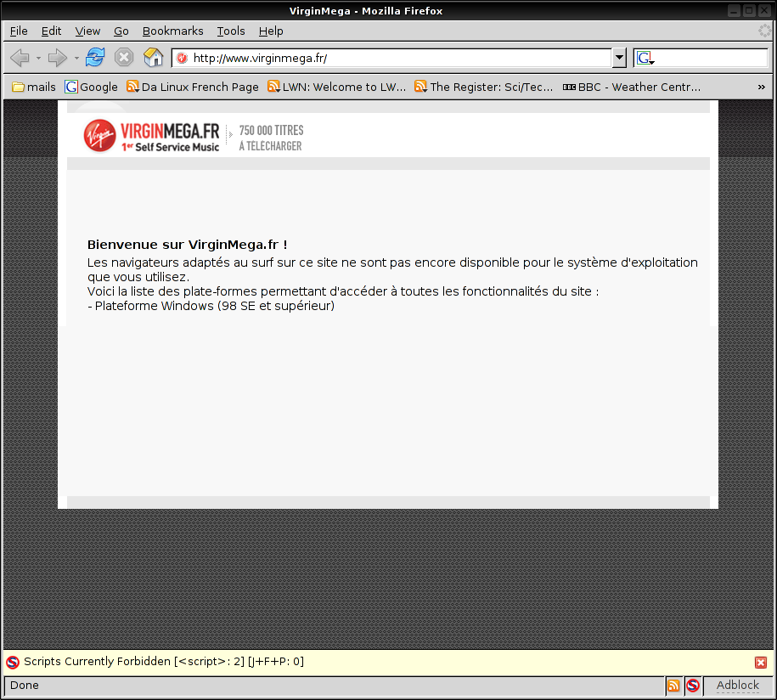Viewport: 777px width, 700px height.
Task: Open the Go menu
Action: point(121,31)
